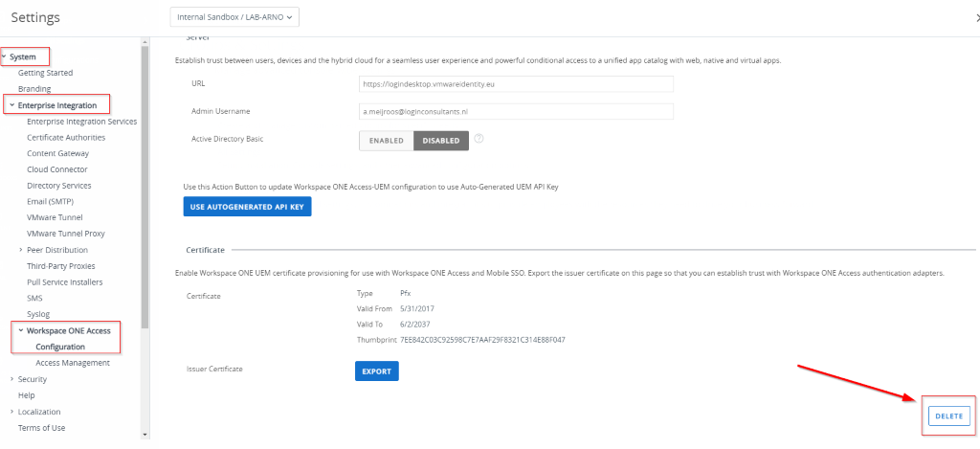Image resolution: width=980 pixels, height=449 pixels.
Task: Collapse the Enterprise Integration section
Action: click(11, 105)
